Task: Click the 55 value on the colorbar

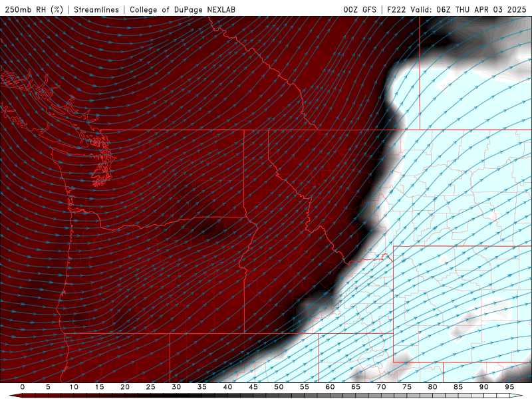Action: click(x=304, y=387)
